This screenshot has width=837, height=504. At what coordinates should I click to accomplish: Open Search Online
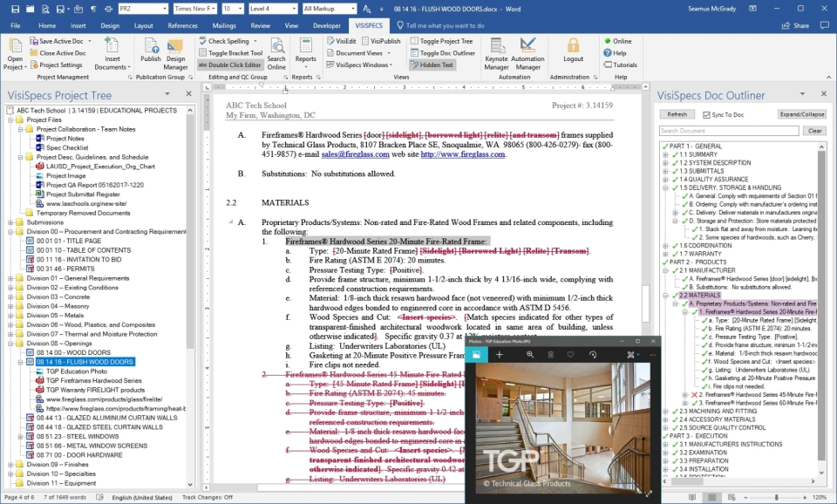pyautogui.click(x=276, y=54)
